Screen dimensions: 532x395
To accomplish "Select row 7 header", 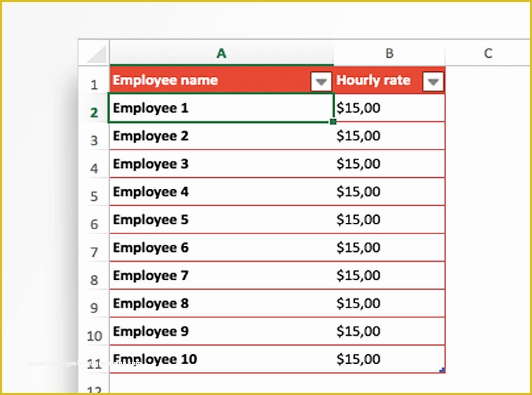I will click(94, 248).
